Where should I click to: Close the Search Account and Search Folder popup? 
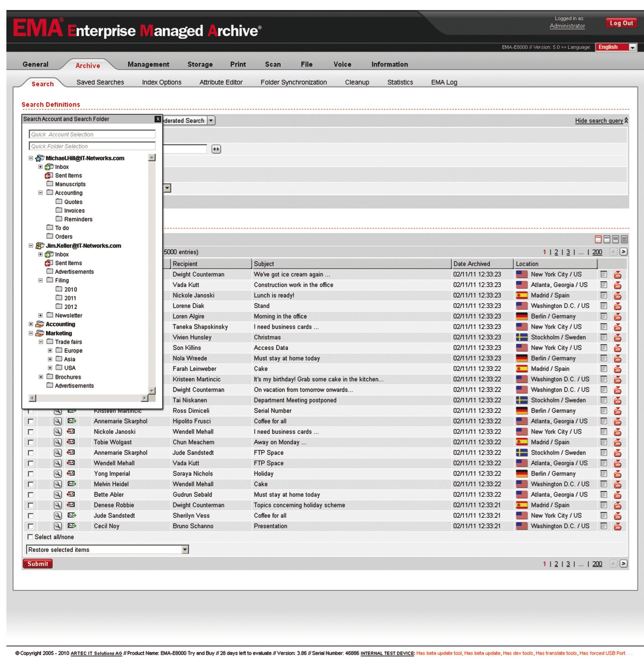pyautogui.click(x=158, y=119)
